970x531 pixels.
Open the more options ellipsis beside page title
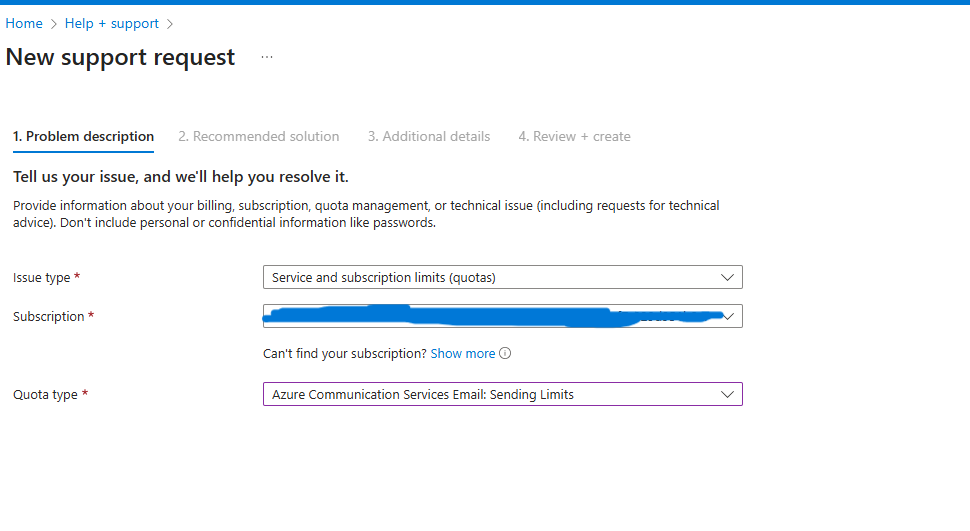click(x=267, y=57)
